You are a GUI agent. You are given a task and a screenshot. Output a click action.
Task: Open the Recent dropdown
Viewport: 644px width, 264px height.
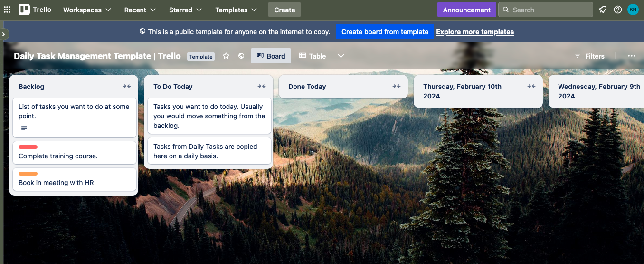140,10
